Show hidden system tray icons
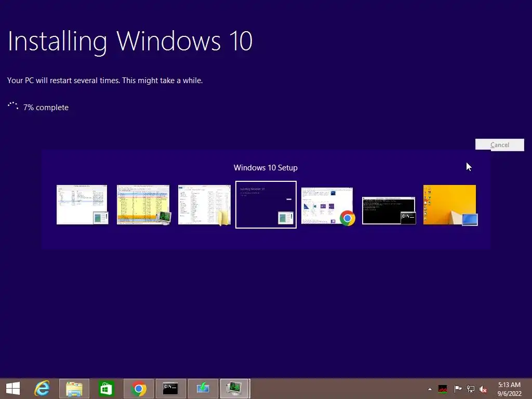Image resolution: width=532 pixels, height=399 pixels. tap(430, 389)
